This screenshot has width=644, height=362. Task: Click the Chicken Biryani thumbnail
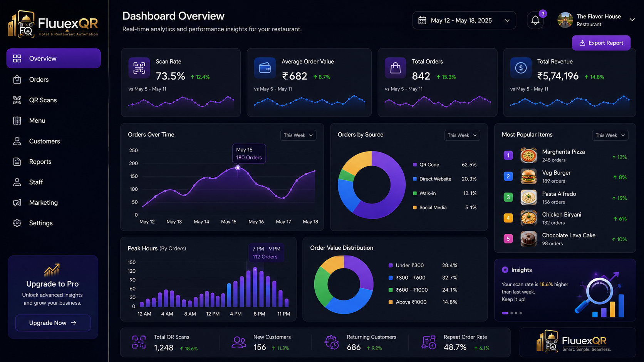[528, 218]
